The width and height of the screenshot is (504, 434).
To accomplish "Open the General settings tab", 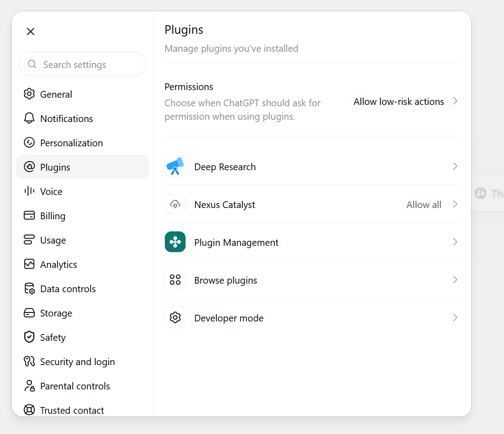I will coord(82,94).
